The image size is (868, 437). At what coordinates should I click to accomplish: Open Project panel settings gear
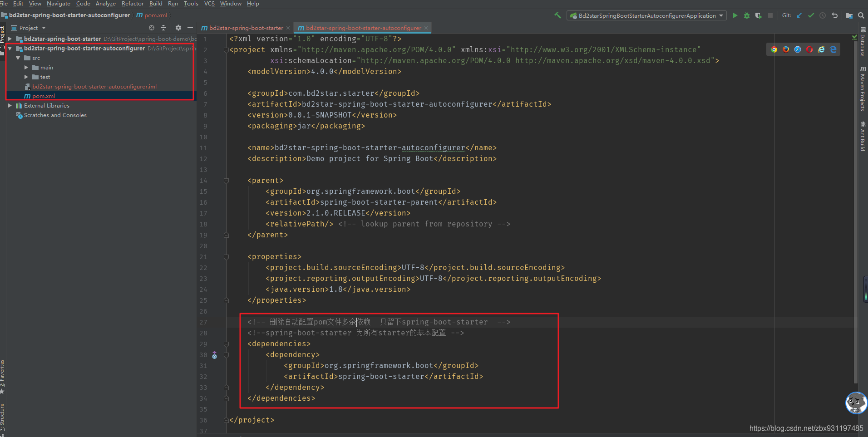178,28
